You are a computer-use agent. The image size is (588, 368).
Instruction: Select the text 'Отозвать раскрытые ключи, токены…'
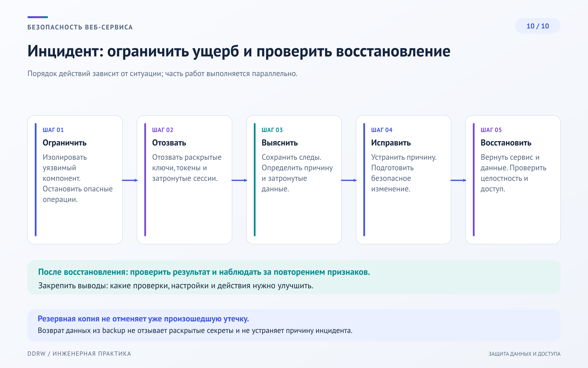point(187,168)
